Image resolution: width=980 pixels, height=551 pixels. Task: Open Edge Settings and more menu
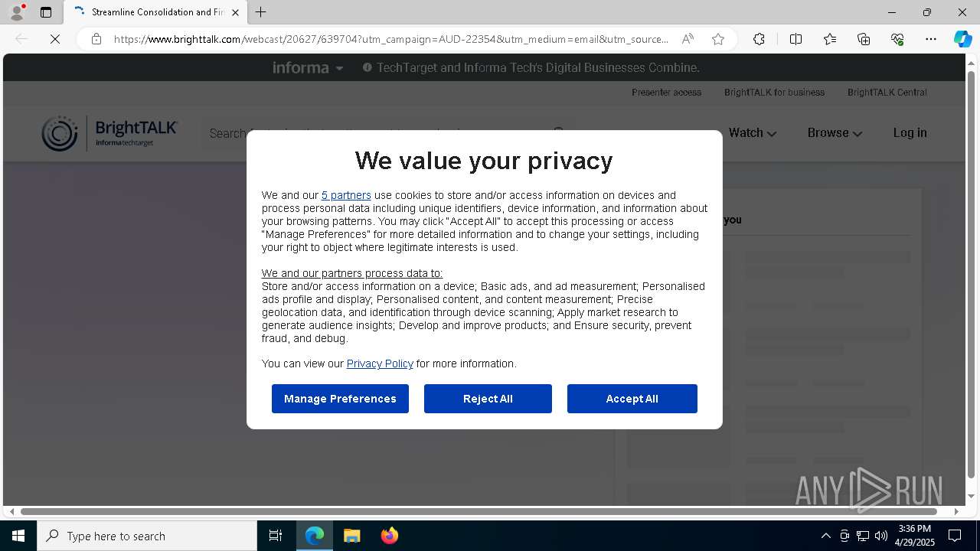tap(931, 39)
